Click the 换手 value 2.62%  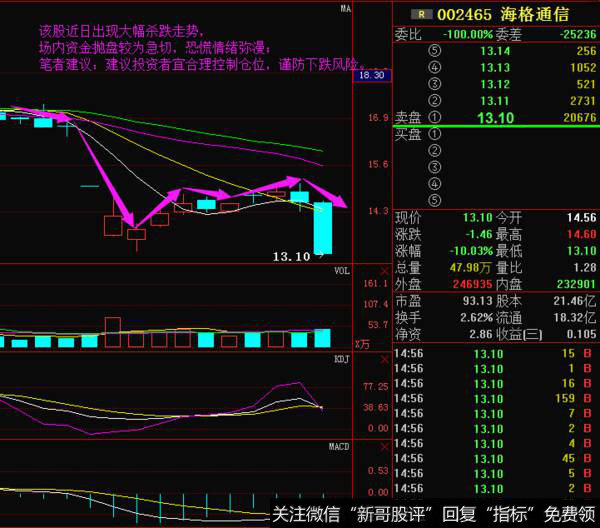click(x=477, y=318)
